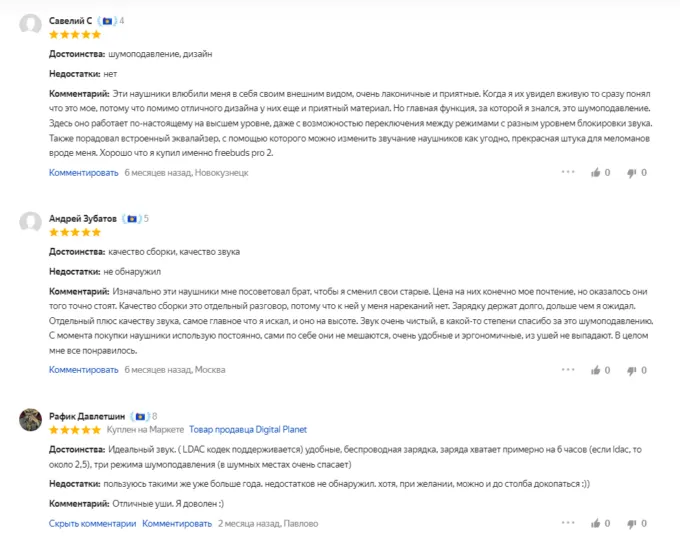Open ellipsis menu on Рафик Давлетшин's review
This screenshot has height=539, width=680.
(568, 523)
